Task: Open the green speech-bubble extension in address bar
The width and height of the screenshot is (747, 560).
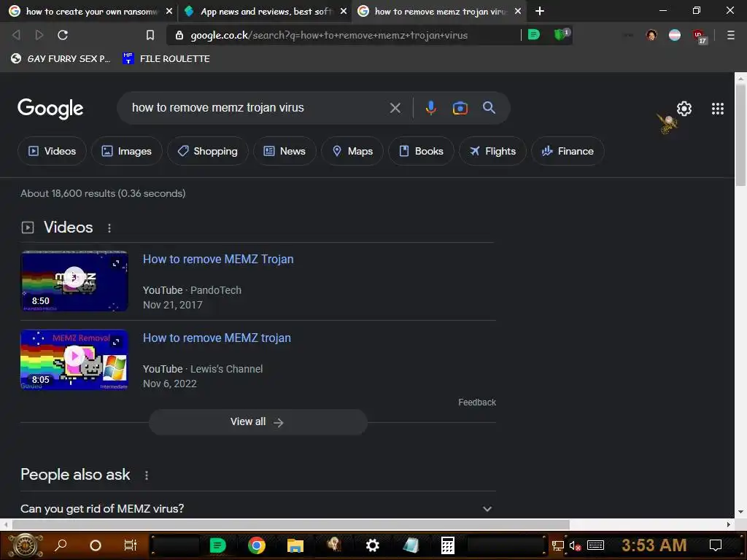Action: pos(534,34)
